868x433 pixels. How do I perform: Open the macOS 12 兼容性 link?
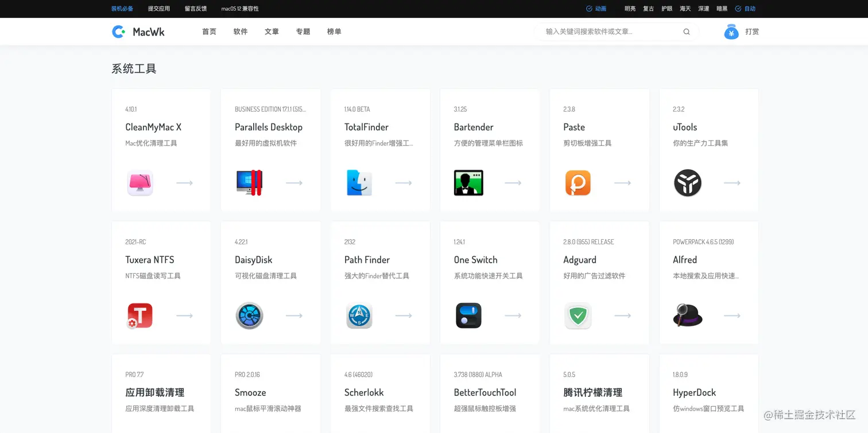[240, 9]
